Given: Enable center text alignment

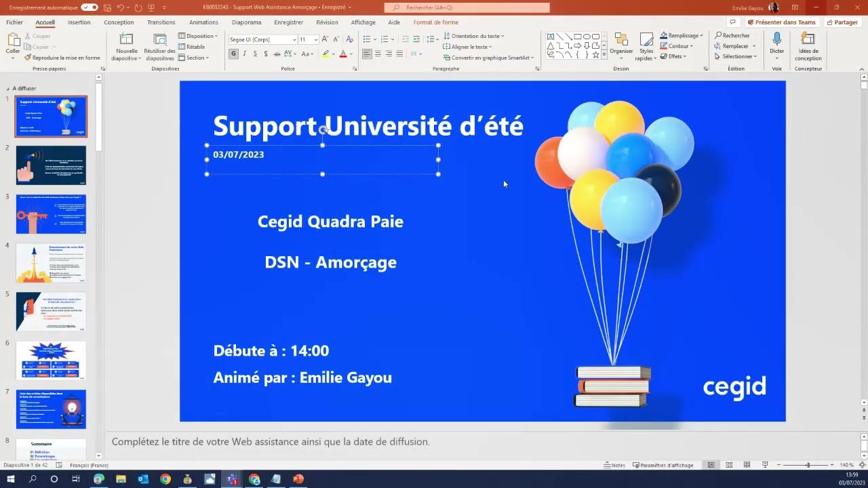Looking at the screenshot, I should click(x=378, y=54).
